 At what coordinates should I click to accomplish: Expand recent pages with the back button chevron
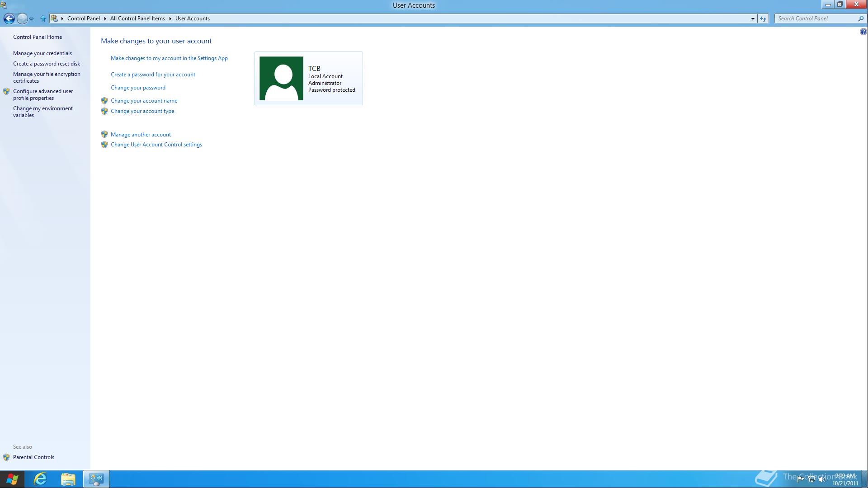coord(32,19)
